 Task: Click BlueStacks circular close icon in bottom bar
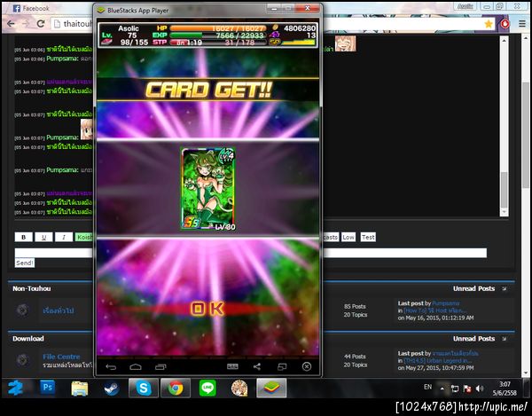307,366
